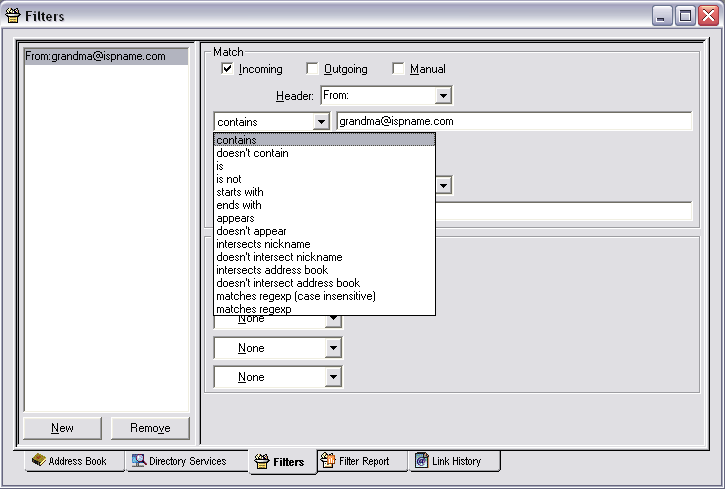The image size is (725, 489).
Task: Click the grandma@ispname.com match text field
Action: pos(514,122)
